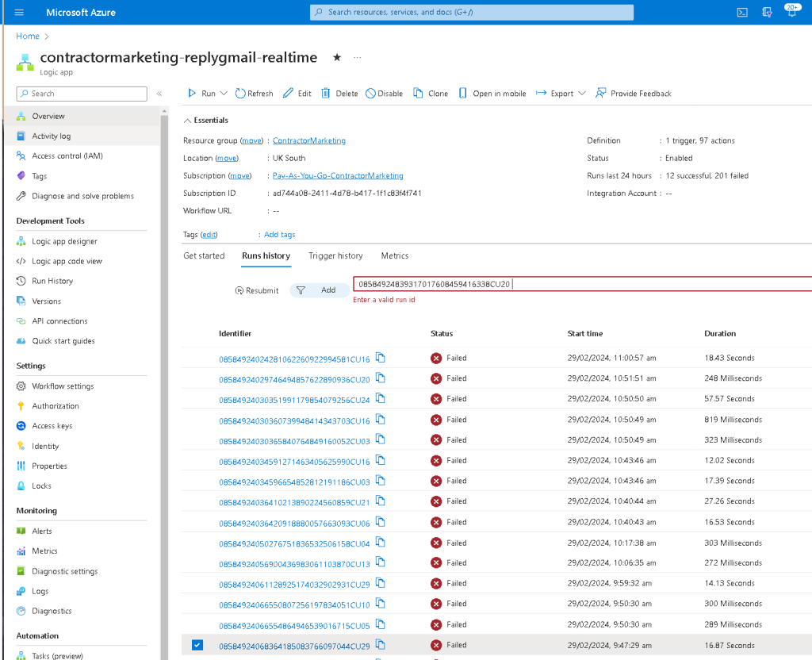The height and width of the screenshot is (660, 812).
Task: Select the Runs history tab
Action: (266, 255)
